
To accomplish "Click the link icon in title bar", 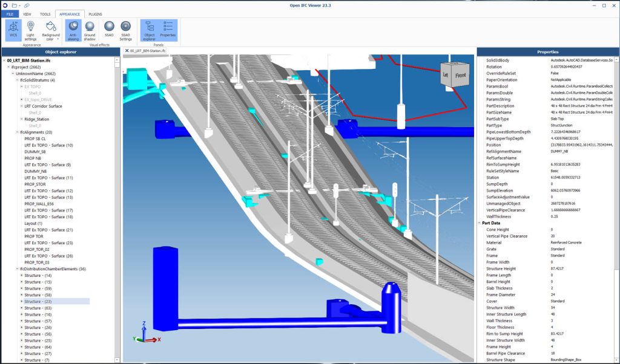I will click(27, 5).
